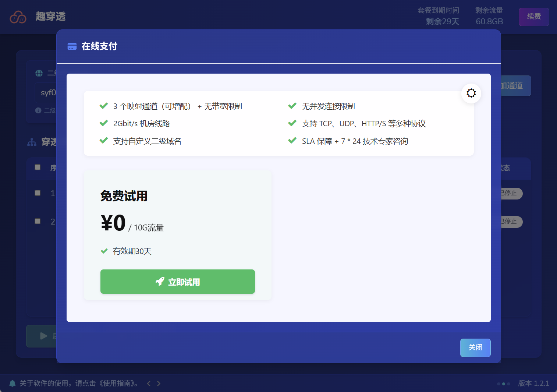Click the credit card icon beside 在线支付
557x392 pixels.
[x=72, y=46]
